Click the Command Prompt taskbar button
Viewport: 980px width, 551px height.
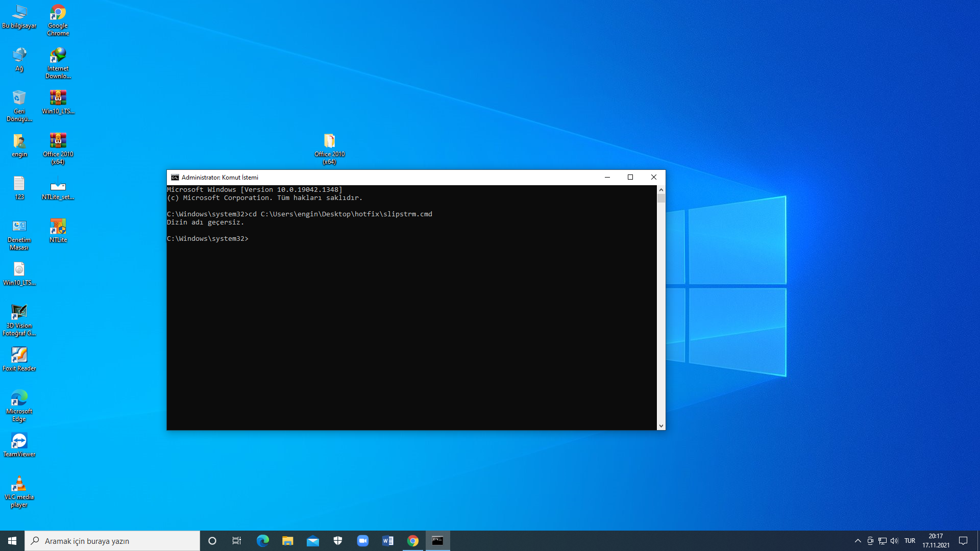coord(437,541)
